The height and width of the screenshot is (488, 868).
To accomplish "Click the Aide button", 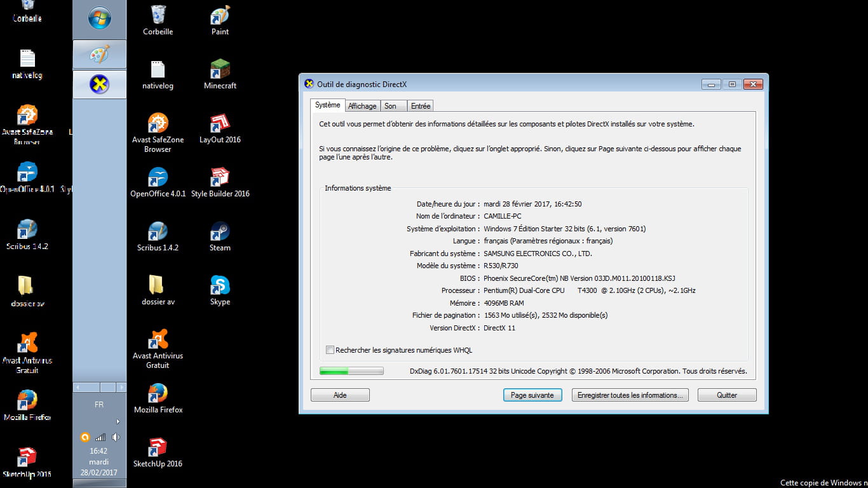I will [x=340, y=395].
